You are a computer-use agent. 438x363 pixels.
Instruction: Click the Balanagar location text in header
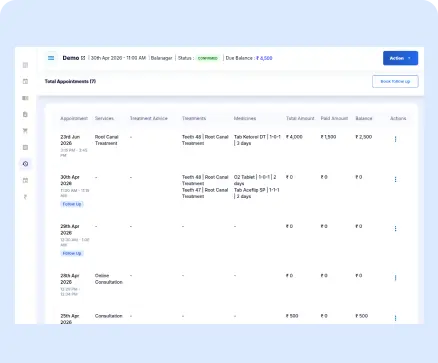coord(162,58)
